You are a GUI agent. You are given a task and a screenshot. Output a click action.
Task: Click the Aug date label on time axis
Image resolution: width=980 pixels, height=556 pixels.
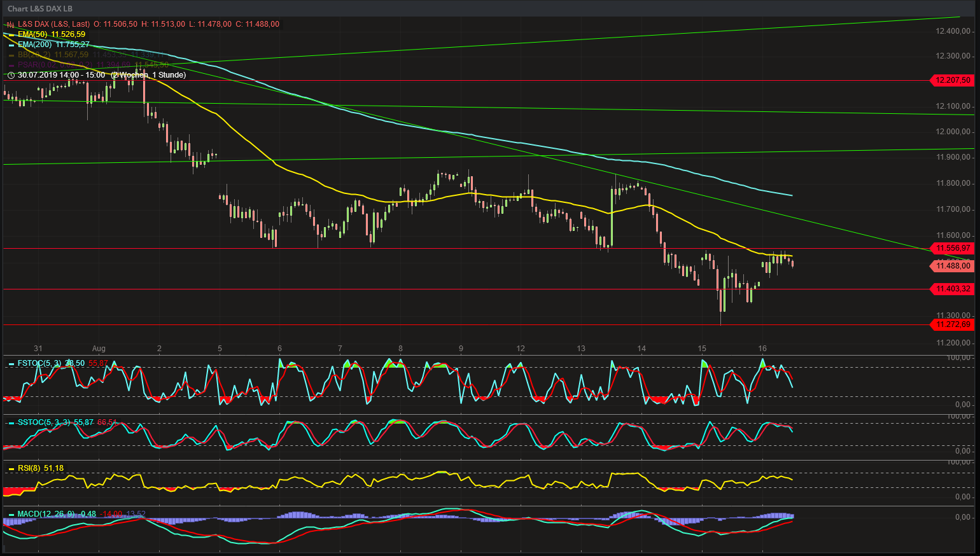99,349
